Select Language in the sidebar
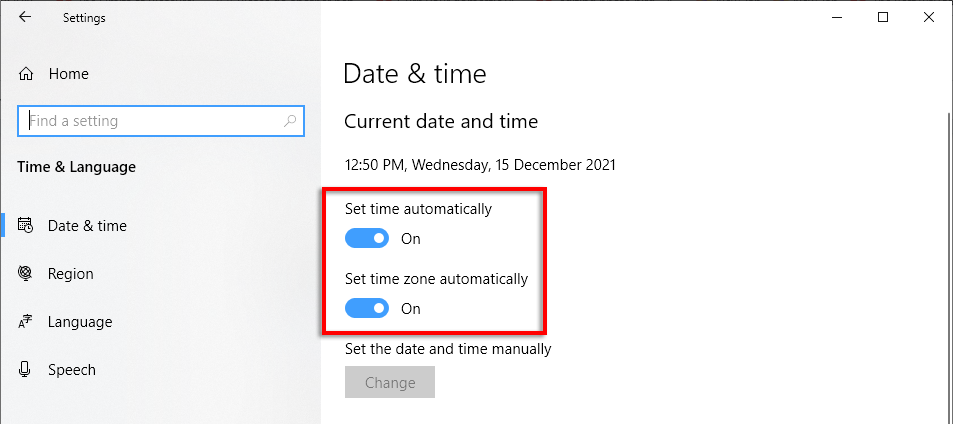The width and height of the screenshot is (953, 424). (x=80, y=322)
